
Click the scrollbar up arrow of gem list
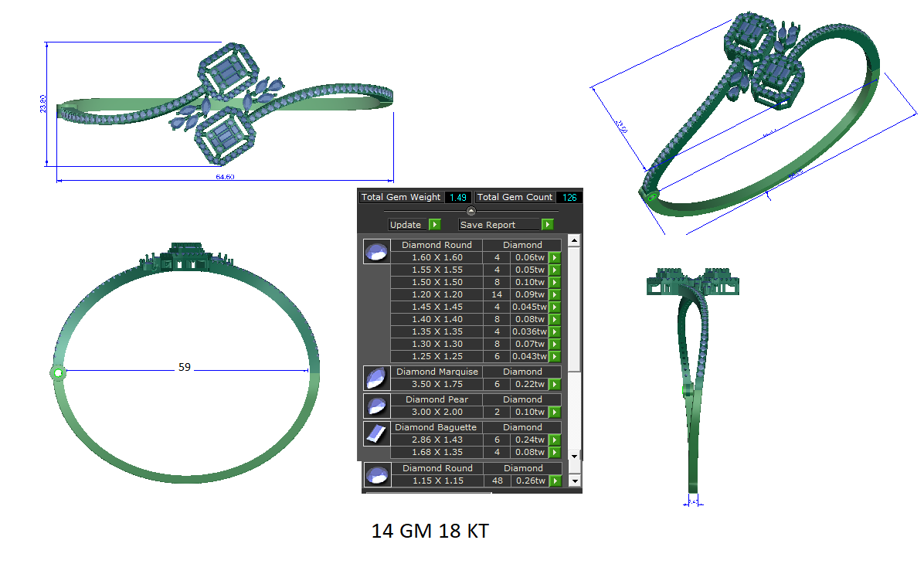575,241
